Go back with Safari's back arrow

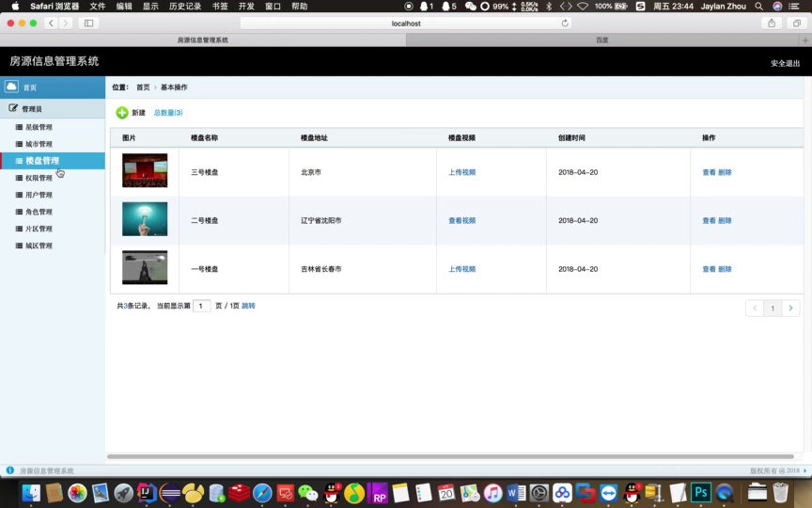pos(51,23)
